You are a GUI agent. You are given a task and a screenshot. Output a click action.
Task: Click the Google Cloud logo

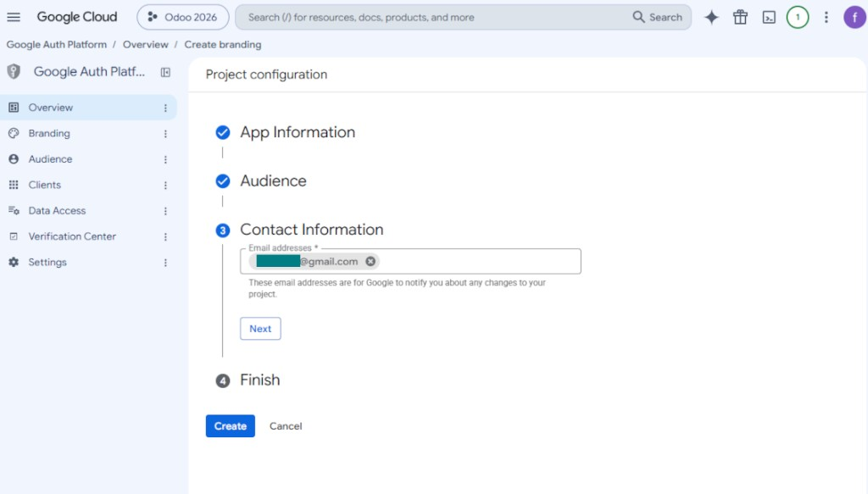click(x=77, y=17)
